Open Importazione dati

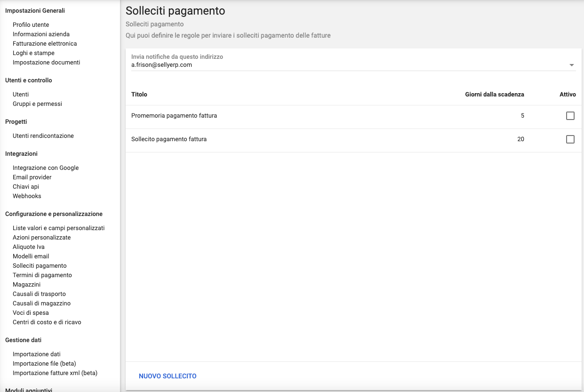point(37,354)
